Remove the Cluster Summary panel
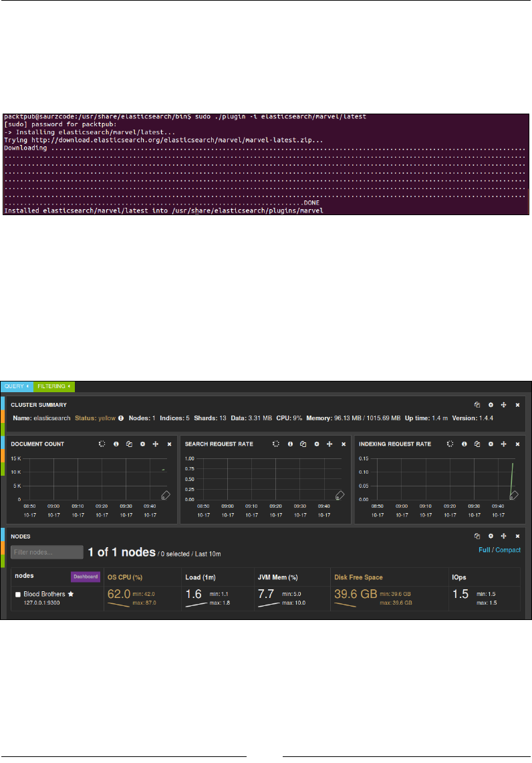 [517, 405]
